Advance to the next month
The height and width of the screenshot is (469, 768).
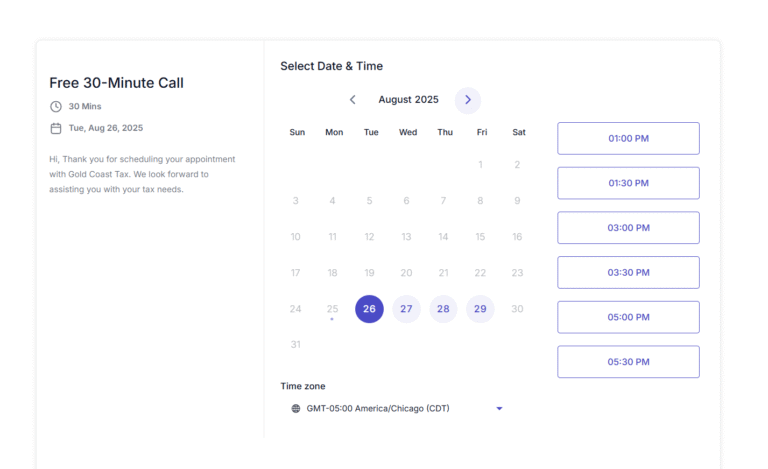(x=467, y=100)
